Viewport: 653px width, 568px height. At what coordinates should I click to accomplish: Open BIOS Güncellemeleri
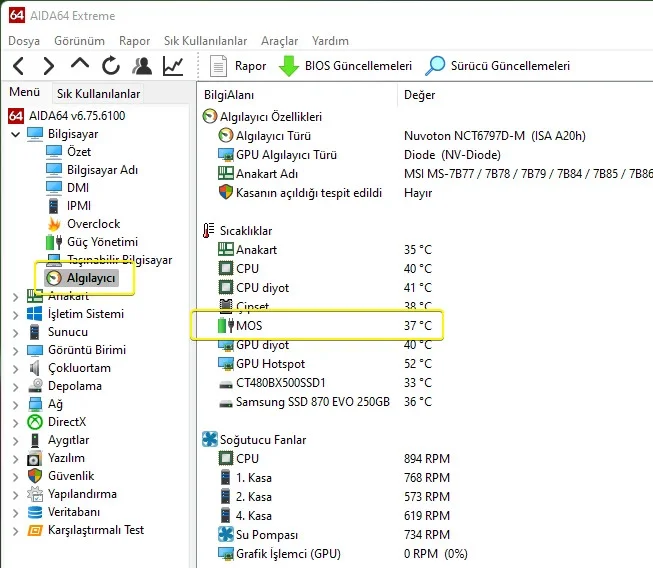pos(345,66)
